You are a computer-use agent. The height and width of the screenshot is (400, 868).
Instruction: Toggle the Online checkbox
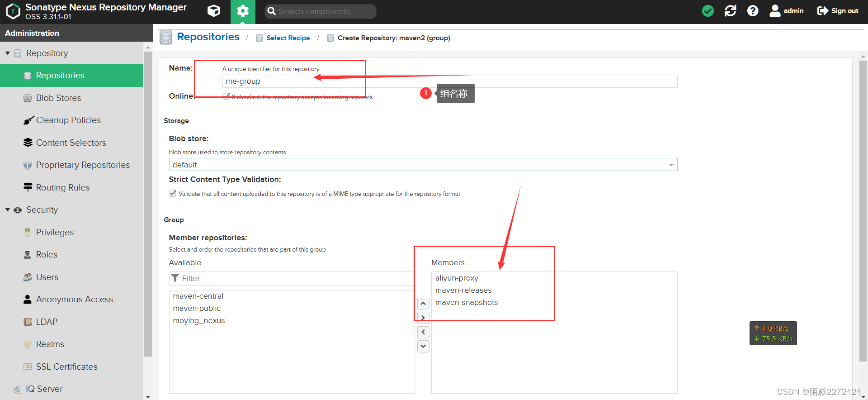click(226, 96)
